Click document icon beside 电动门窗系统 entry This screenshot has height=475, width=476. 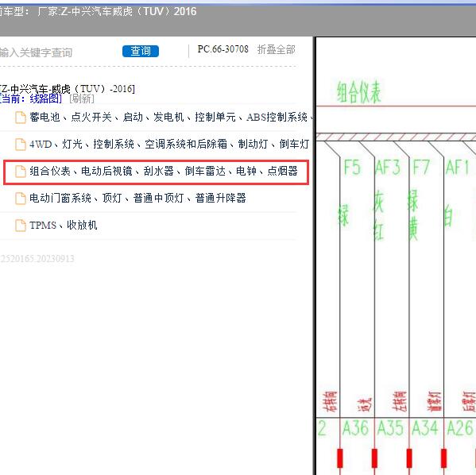[21, 199]
